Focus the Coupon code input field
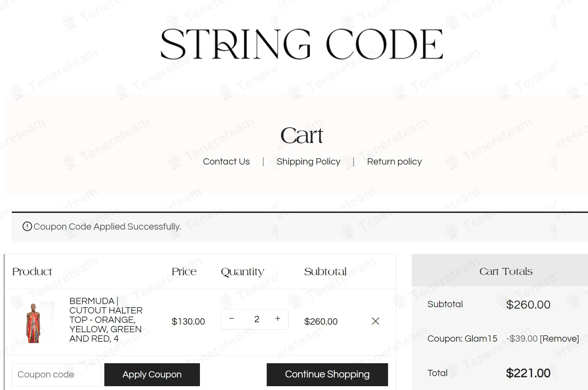The image size is (588, 390). pyautogui.click(x=57, y=374)
